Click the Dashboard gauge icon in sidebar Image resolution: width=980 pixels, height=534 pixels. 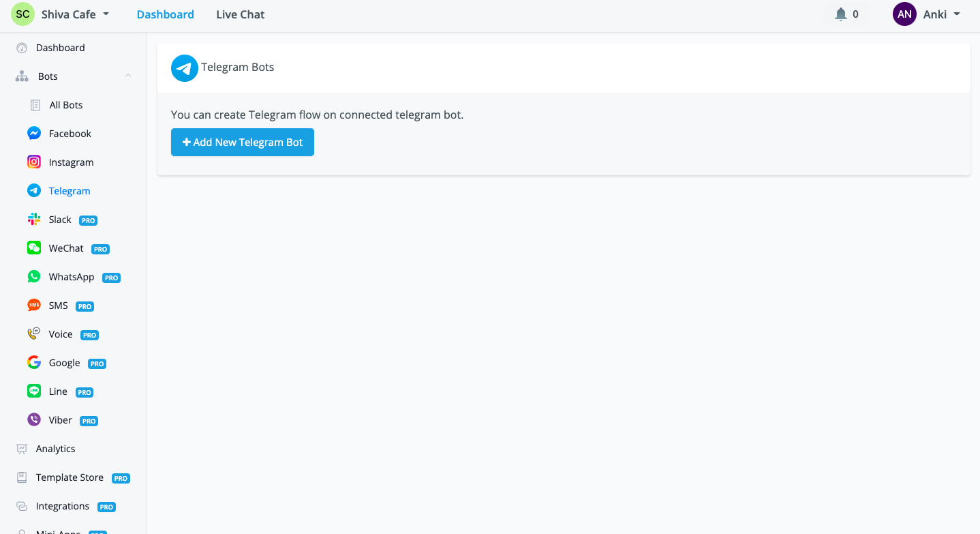coord(22,48)
